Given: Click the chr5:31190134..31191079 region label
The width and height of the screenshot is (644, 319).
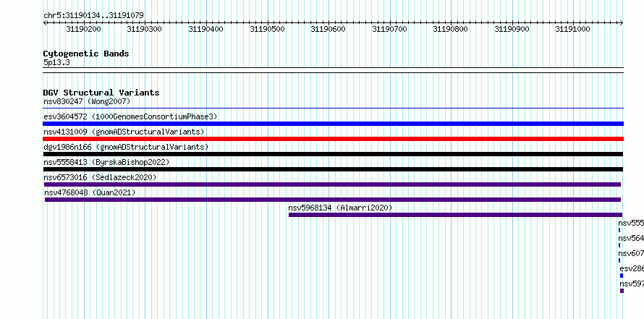Looking at the screenshot, I should pyautogui.click(x=93, y=16).
